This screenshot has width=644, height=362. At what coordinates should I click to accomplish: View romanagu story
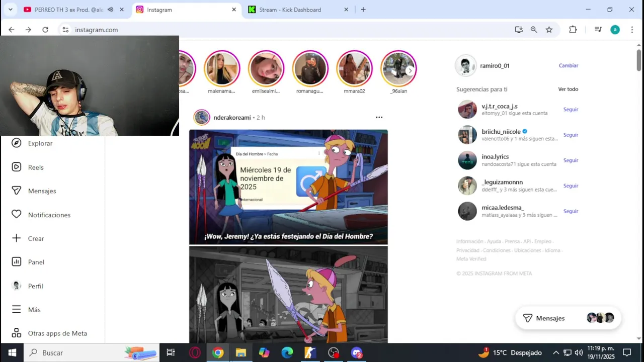coord(310,68)
